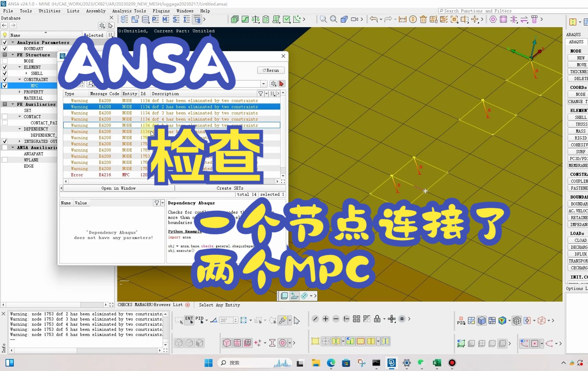Image resolution: width=588 pixels, height=371 pixels.
Task: Select the E4216 MPC Error row
Action: (172, 175)
